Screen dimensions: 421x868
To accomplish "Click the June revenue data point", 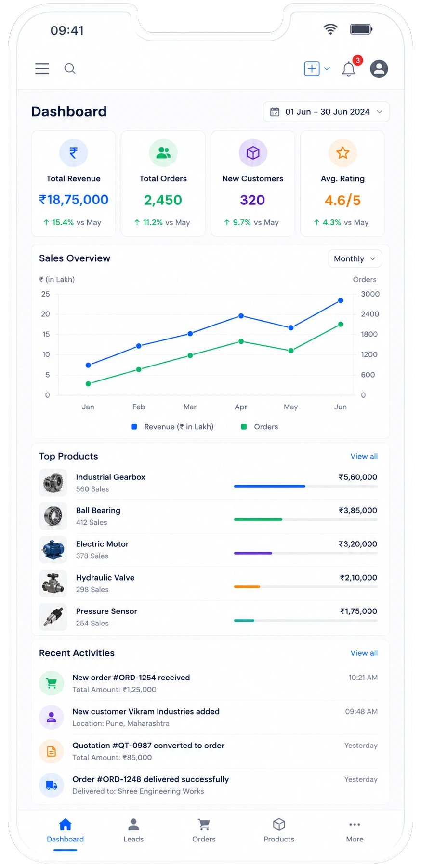I will coord(341,300).
